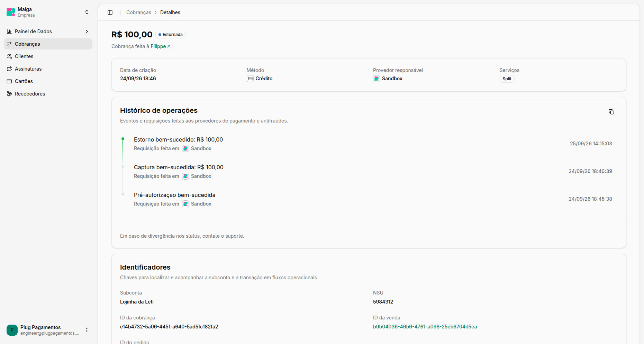This screenshot has width=644, height=344.
Task: Open sale ID b9b04036 link
Action: (x=425, y=327)
